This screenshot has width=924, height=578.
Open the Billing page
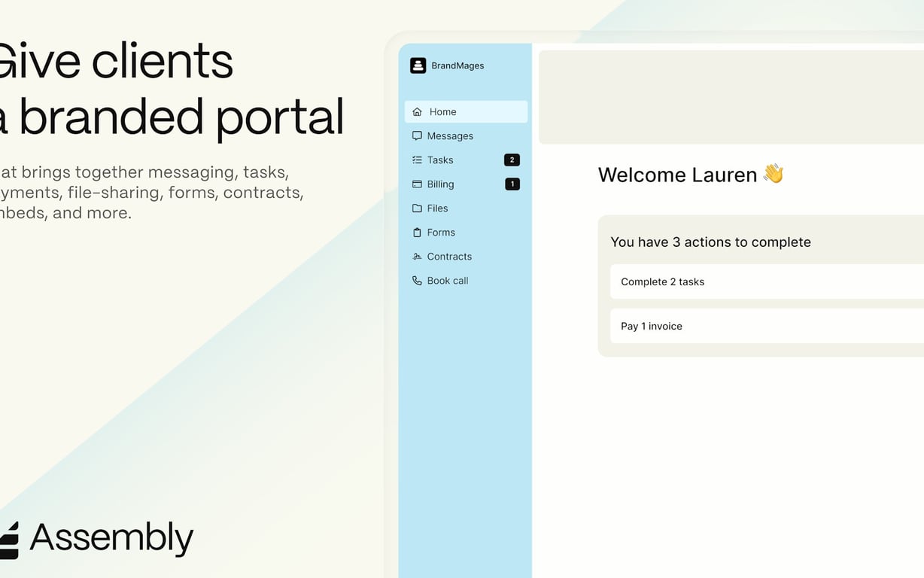click(466, 184)
